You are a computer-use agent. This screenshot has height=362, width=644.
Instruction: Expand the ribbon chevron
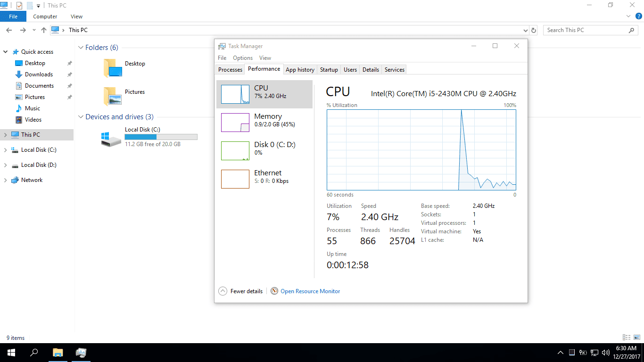(x=629, y=16)
